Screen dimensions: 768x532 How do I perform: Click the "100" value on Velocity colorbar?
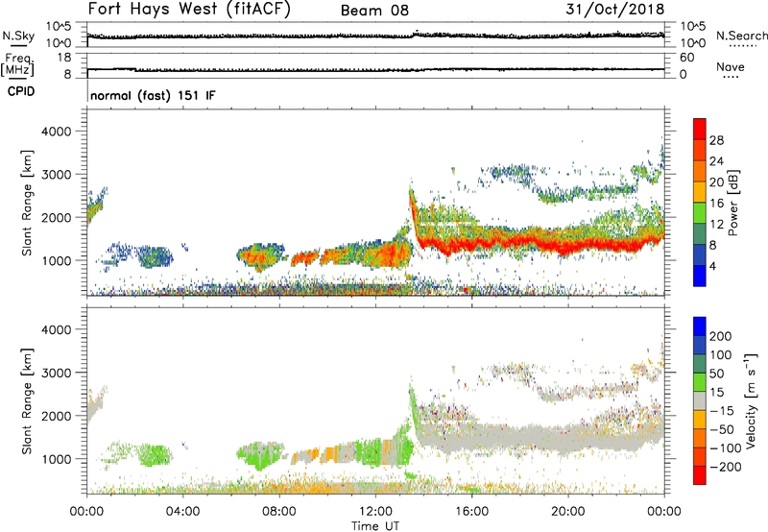click(x=721, y=354)
